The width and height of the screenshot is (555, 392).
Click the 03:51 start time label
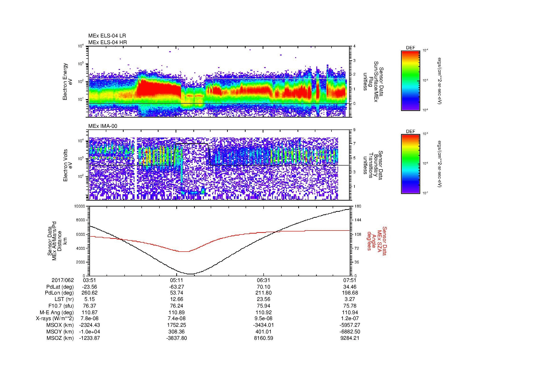click(89, 280)
